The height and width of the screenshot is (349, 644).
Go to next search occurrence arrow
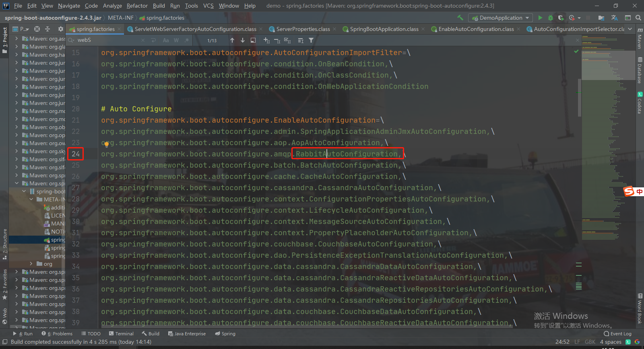click(x=243, y=40)
